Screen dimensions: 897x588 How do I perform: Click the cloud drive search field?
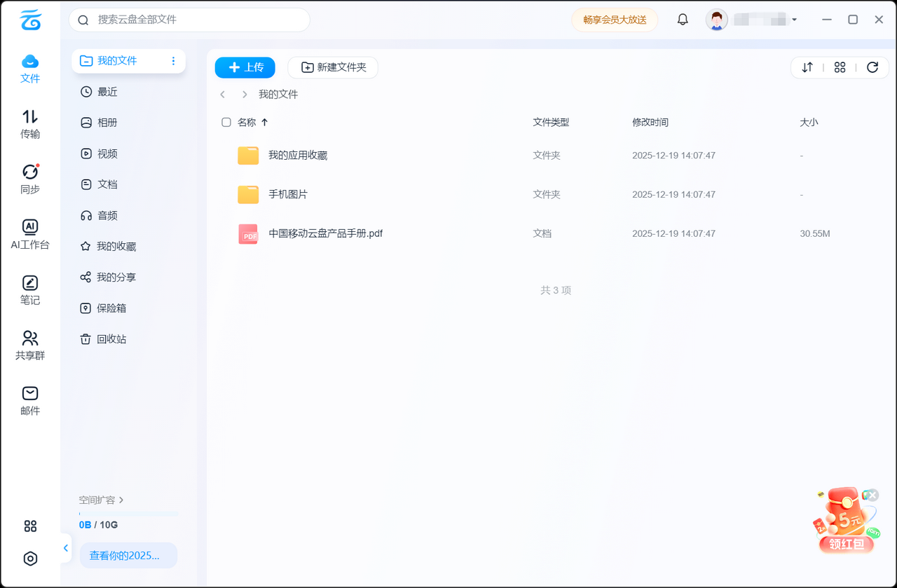point(189,20)
